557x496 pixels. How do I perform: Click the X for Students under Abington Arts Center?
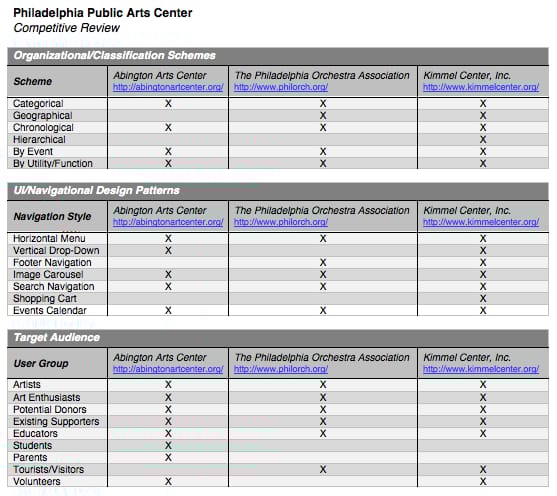168,446
